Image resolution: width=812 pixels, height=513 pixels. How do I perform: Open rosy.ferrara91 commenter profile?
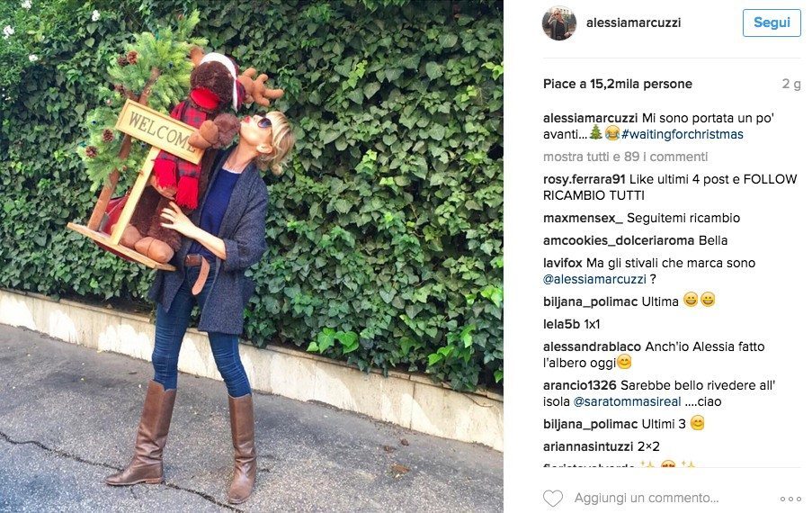pos(584,179)
